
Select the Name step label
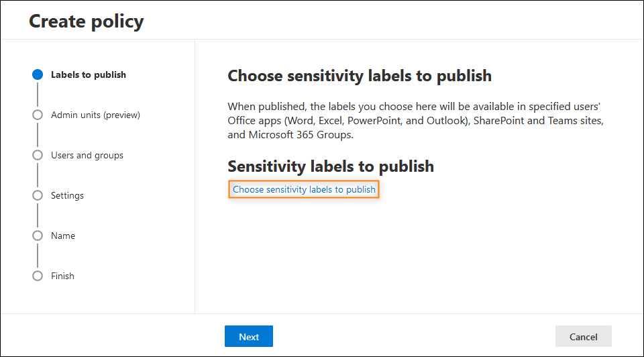click(63, 236)
